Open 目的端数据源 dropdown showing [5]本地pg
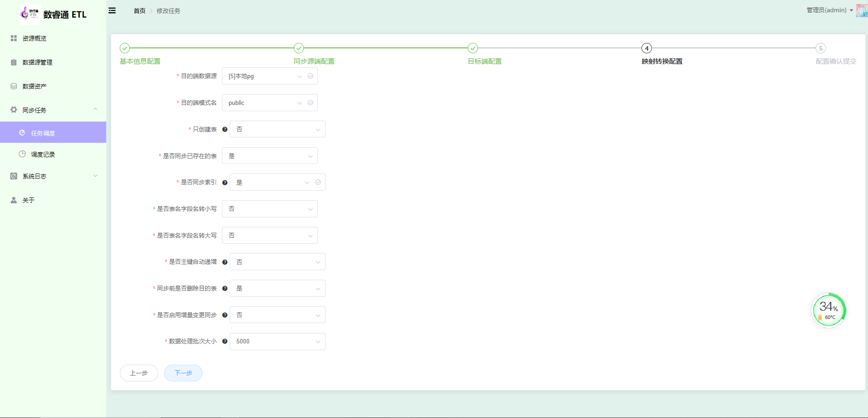The width and height of the screenshot is (868, 418). tap(269, 76)
